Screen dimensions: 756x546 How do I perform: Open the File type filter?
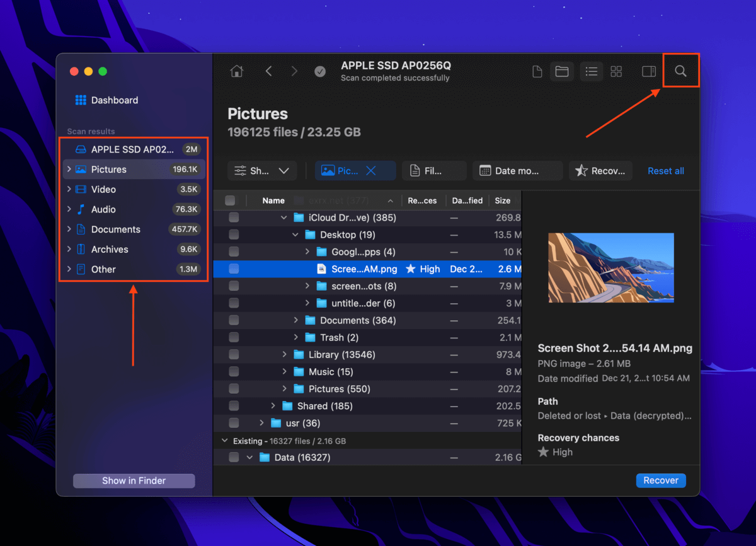coord(434,171)
